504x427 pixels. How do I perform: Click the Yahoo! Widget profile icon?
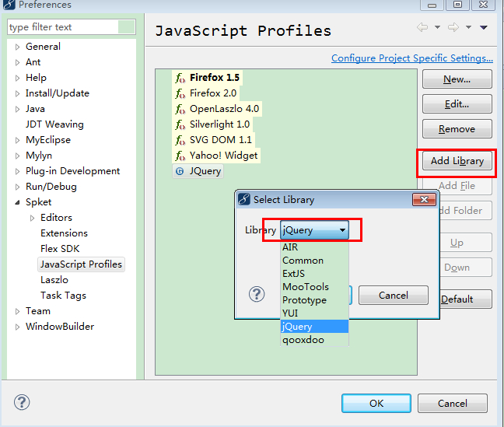coord(180,156)
